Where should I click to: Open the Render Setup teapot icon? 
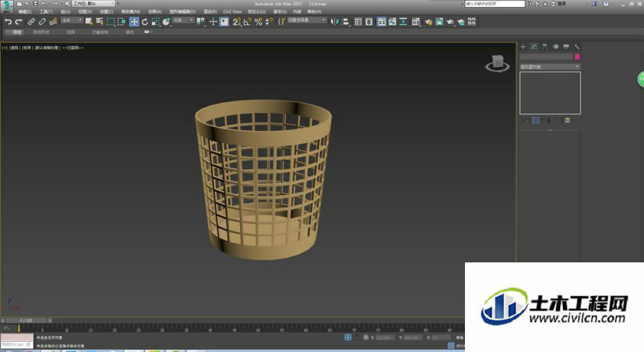point(428,22)
